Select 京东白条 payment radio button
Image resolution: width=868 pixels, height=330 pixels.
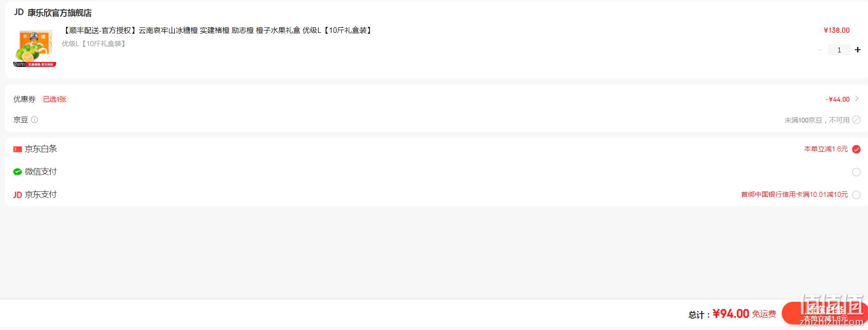point(857,149)
